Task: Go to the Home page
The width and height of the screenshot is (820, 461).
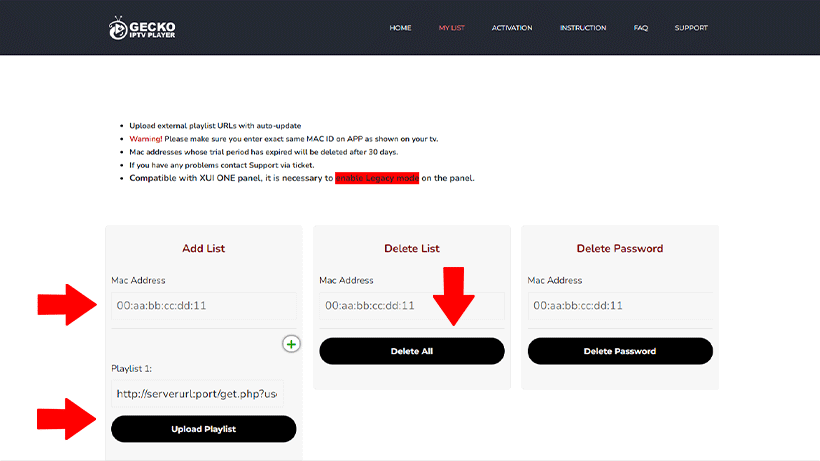Action: 400,28
